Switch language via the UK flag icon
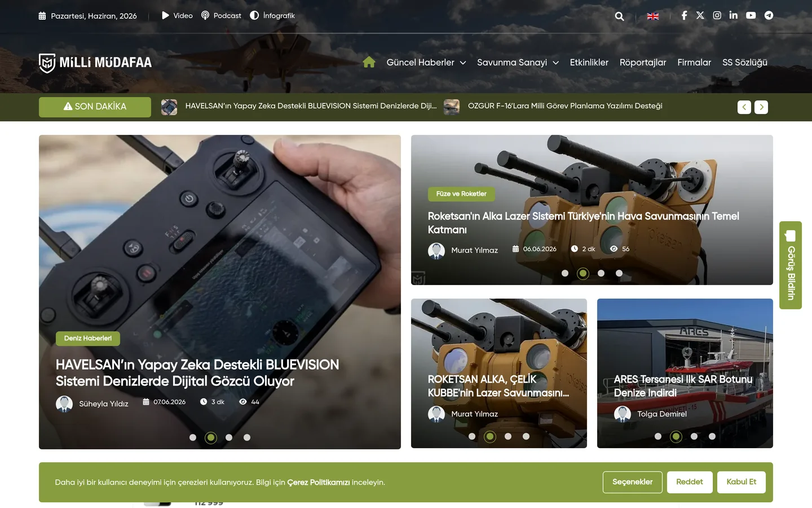Screen dimensions: 812x508 653,16
